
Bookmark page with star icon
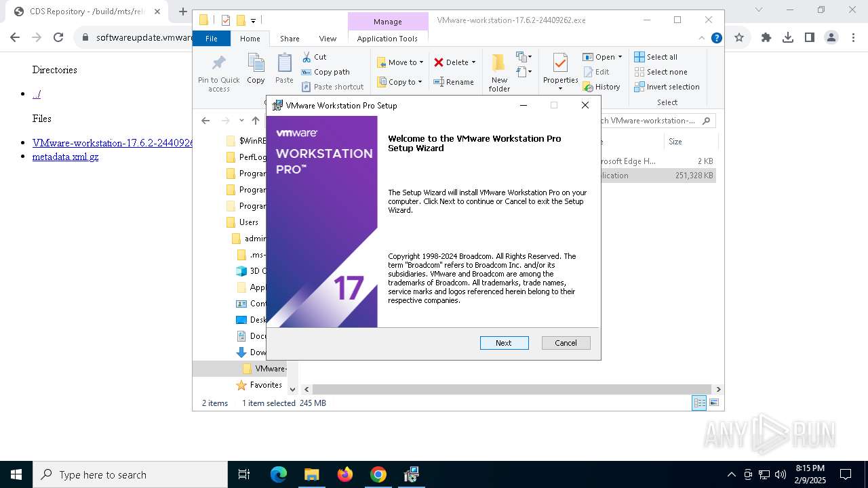(739, 37)
